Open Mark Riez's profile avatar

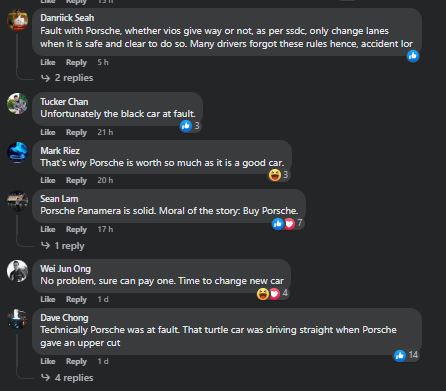pos(17,152)
